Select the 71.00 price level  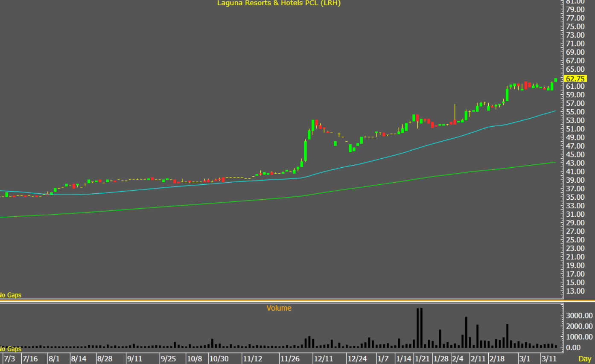click(x=575, y=44)
